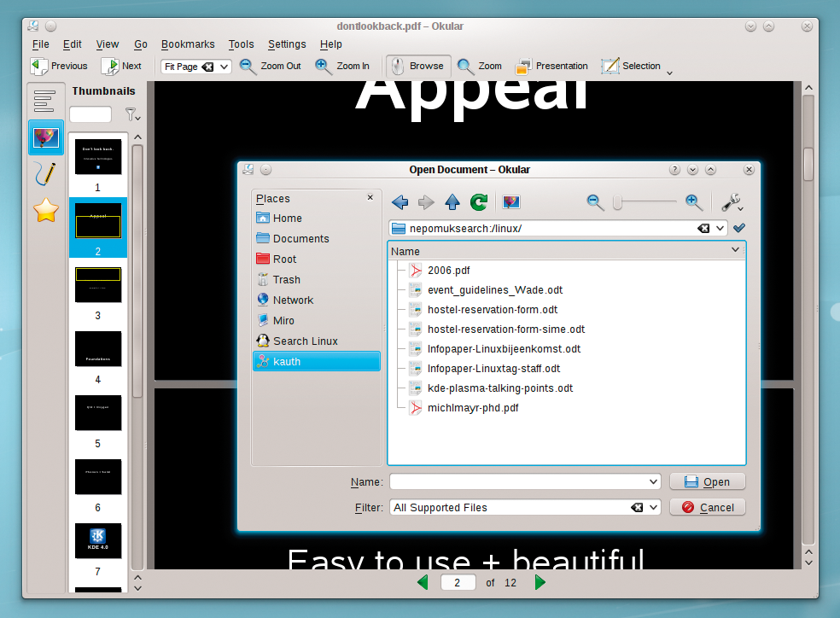The height and width of the screenshot is (618, 840).
Task: Select page 1 thumbnail
Action: pos(98,157)
